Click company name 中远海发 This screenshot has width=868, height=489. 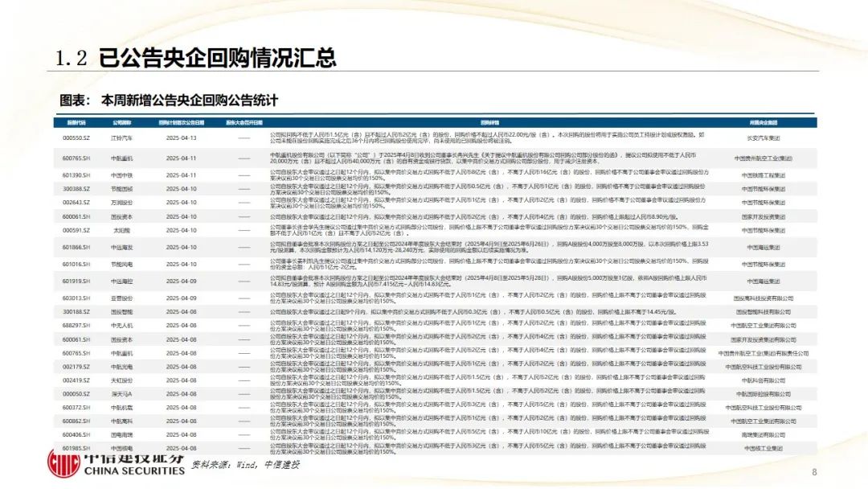(122, 248)
